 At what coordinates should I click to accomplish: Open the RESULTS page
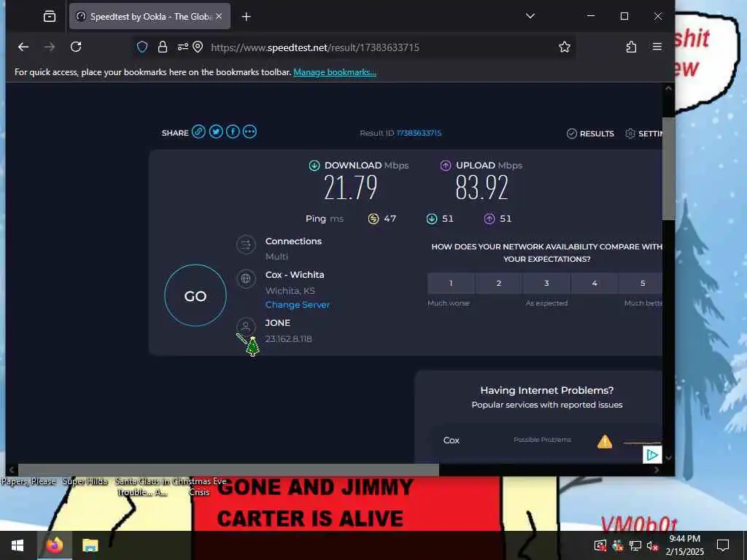click(x=590, y=133)
